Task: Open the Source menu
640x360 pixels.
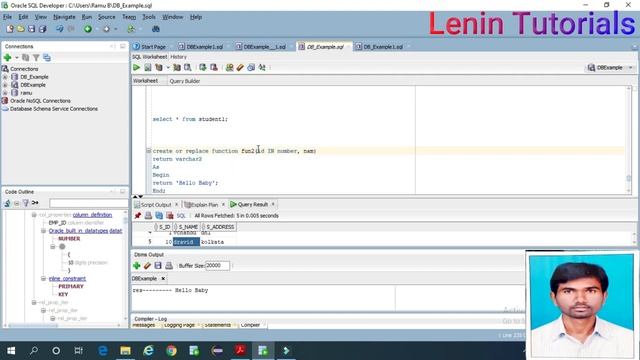Action: 107,17
